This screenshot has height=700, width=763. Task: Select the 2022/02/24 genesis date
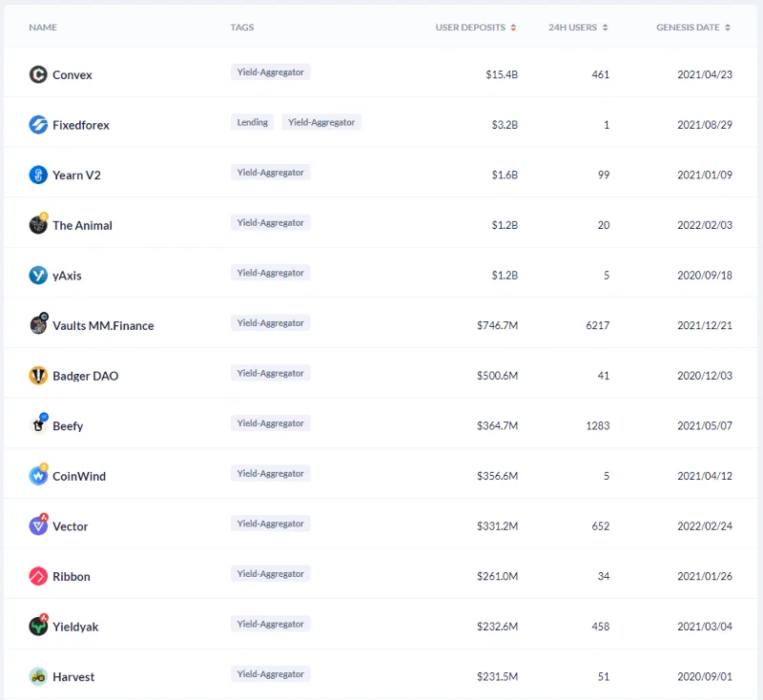[705, 525]
